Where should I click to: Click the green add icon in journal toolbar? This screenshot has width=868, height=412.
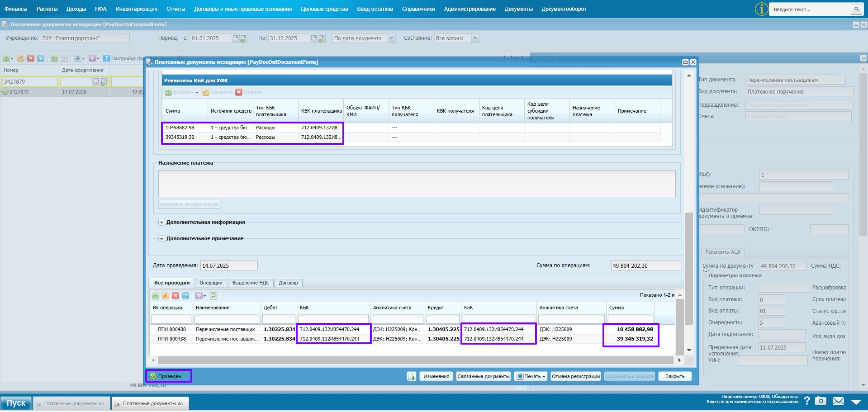point(7,58)
